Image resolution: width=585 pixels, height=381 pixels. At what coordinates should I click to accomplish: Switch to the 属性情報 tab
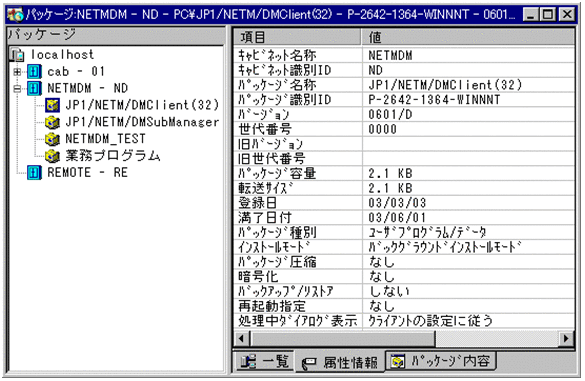click(x=340, y=362)
